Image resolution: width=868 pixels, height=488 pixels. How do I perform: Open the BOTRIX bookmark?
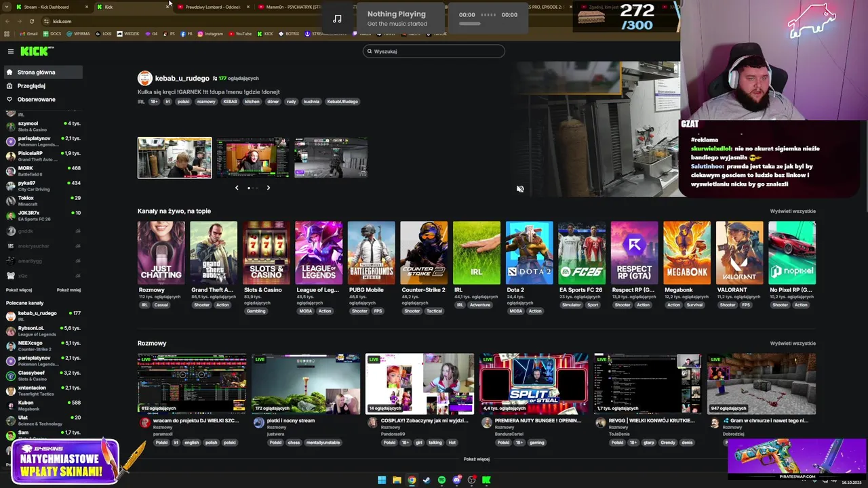click(x=290, y=34)
